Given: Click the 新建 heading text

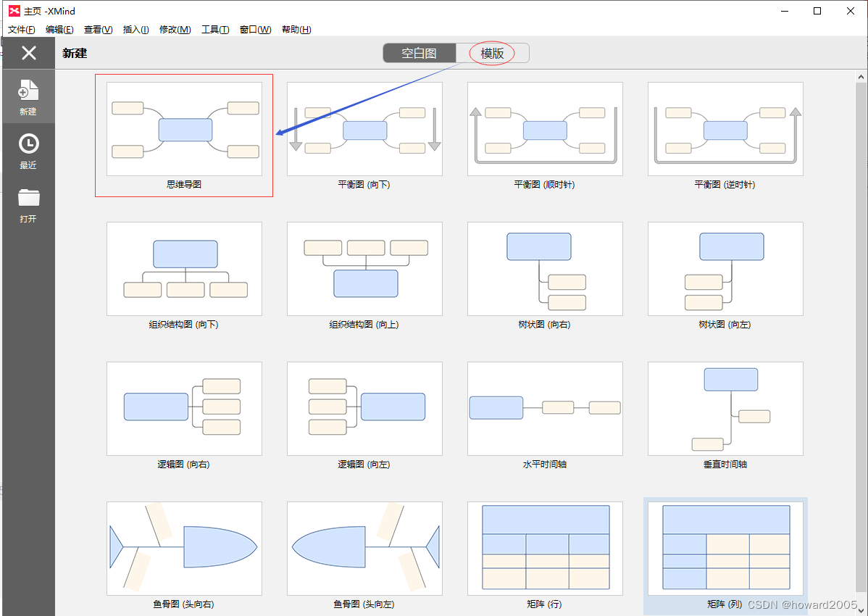Looking at the screenshot, I should pos(75,53).
